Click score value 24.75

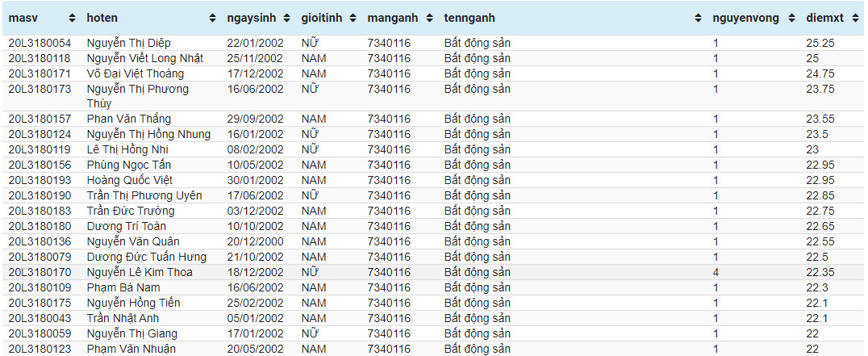(x=820, y=73)
